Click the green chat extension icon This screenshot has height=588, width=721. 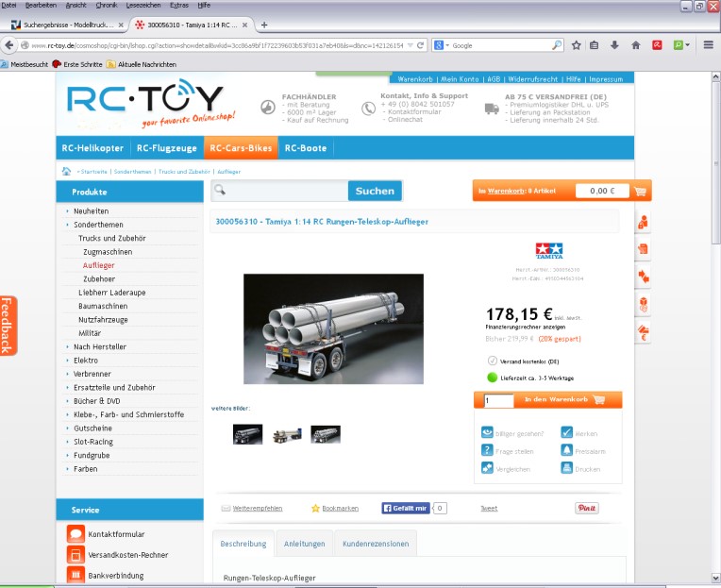679,45
